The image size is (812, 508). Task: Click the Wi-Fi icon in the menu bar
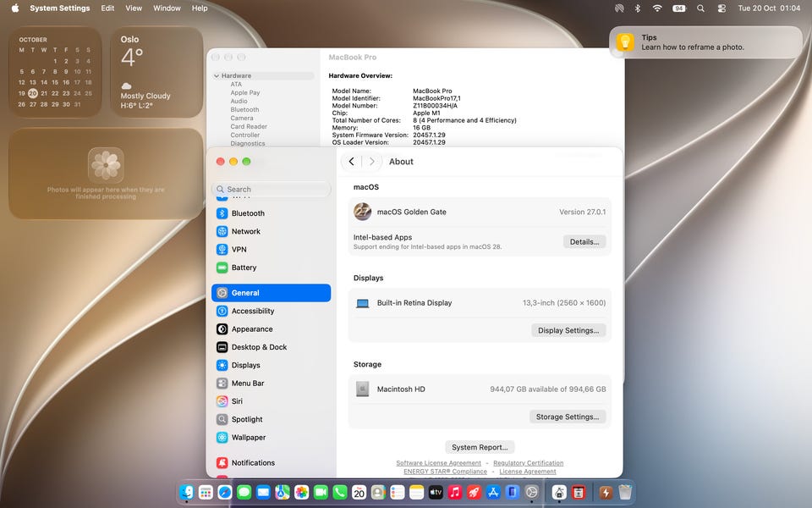point(657,8)
